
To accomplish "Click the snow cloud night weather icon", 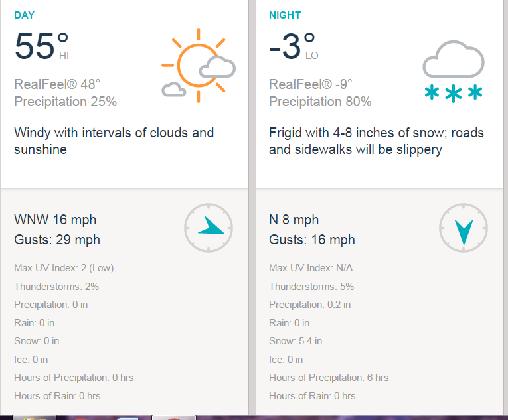I will coord(454,71).
